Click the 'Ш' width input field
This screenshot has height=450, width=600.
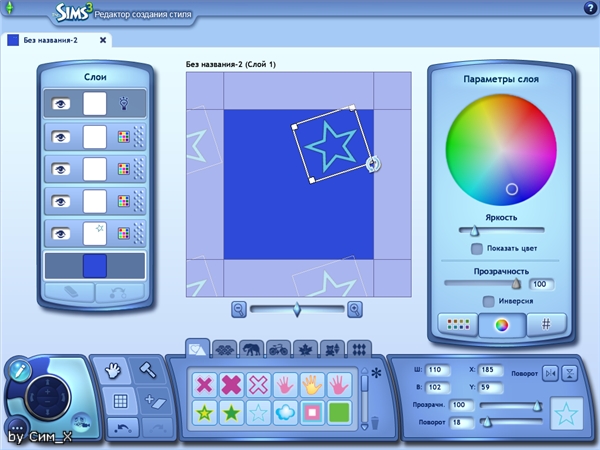tap(438, 370)
